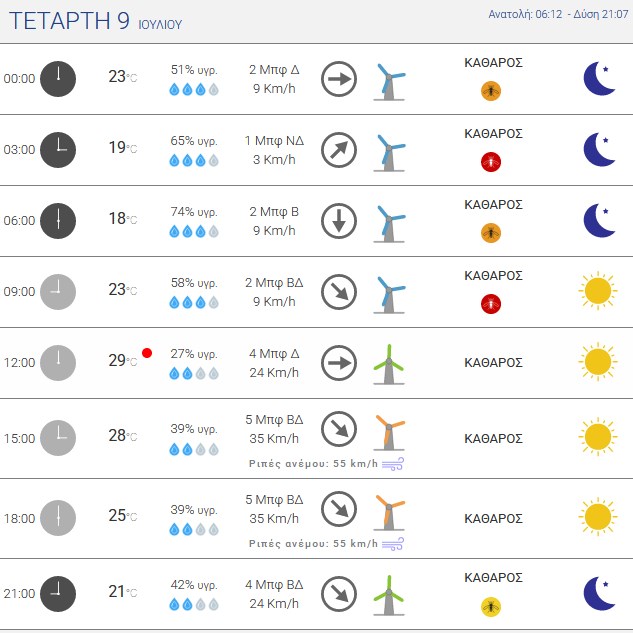Click the orange mosquito icon at 06:00
The height and width of the screenshot is (633, 633).
pos(491,233)
